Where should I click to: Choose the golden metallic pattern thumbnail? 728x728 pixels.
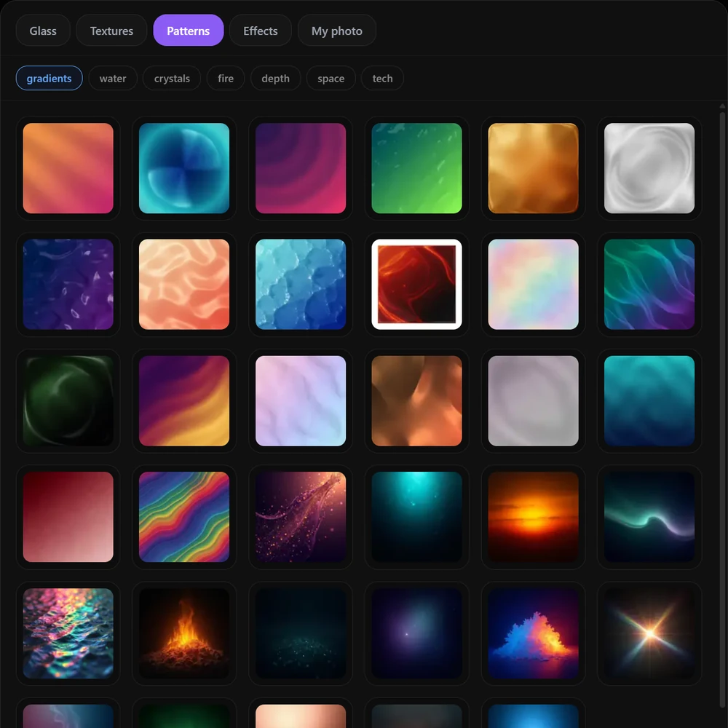point(533,168)
